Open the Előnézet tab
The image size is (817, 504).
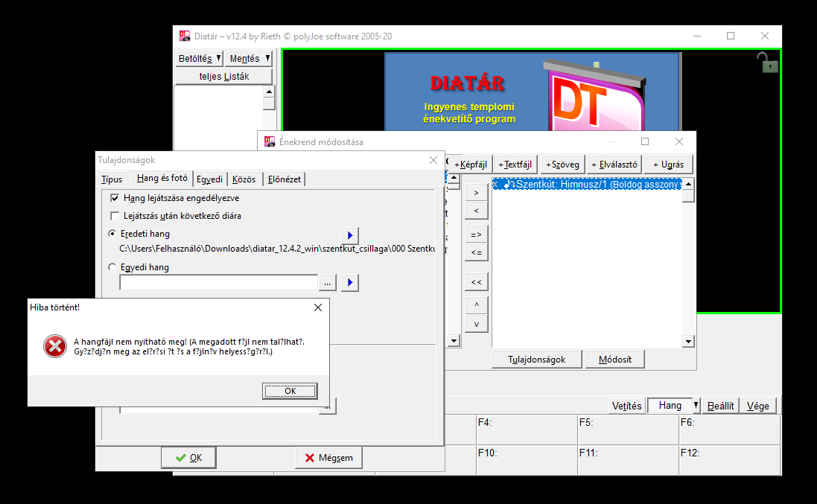pos(284,179)
